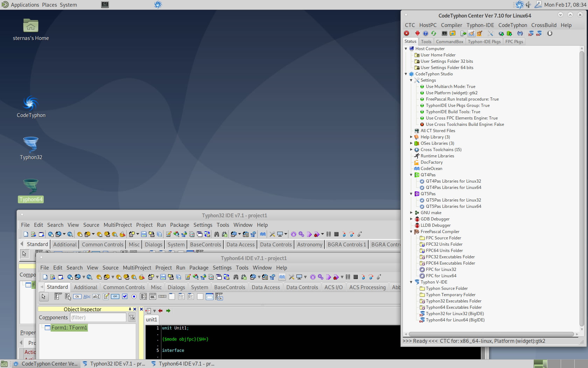
Task: Switch to the CommandBox tab
Action: [449, 42]
